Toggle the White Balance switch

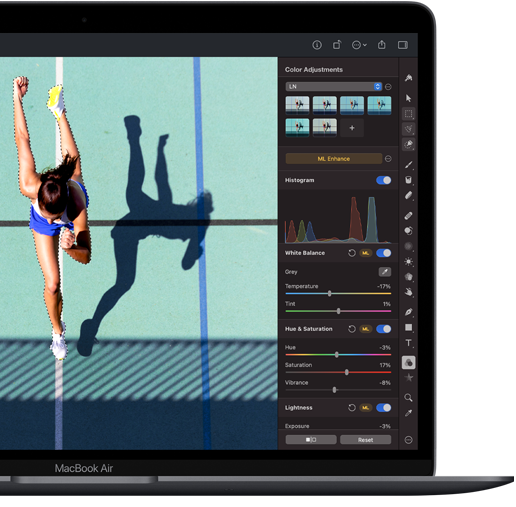(383, 253)
